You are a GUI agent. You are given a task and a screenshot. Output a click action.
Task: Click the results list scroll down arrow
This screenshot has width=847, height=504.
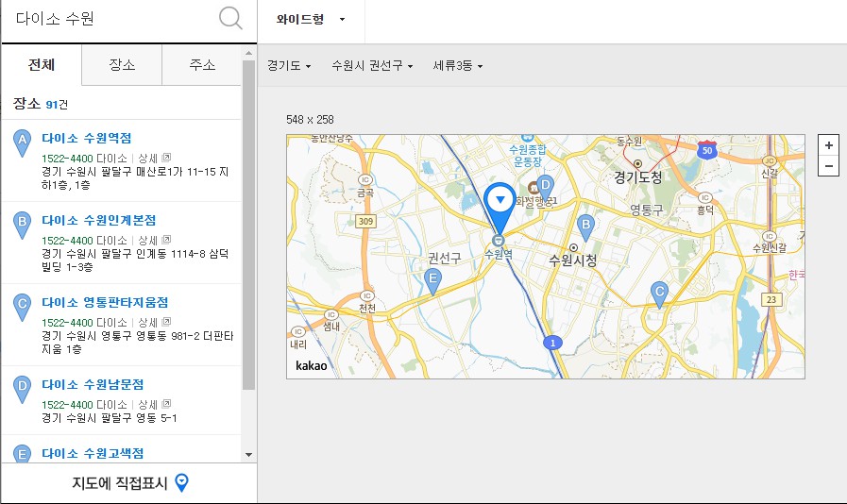[x=248, y=455]
